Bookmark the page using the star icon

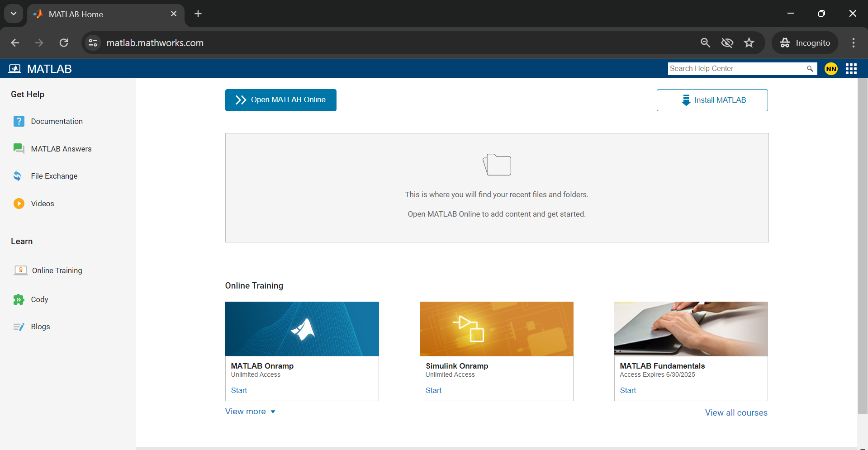pos(749,43)
